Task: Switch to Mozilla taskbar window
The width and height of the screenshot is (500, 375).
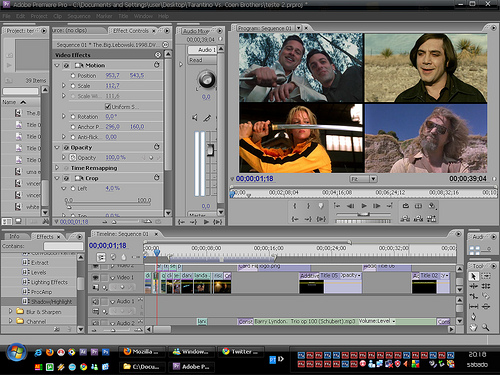Action: coord(142,352)
